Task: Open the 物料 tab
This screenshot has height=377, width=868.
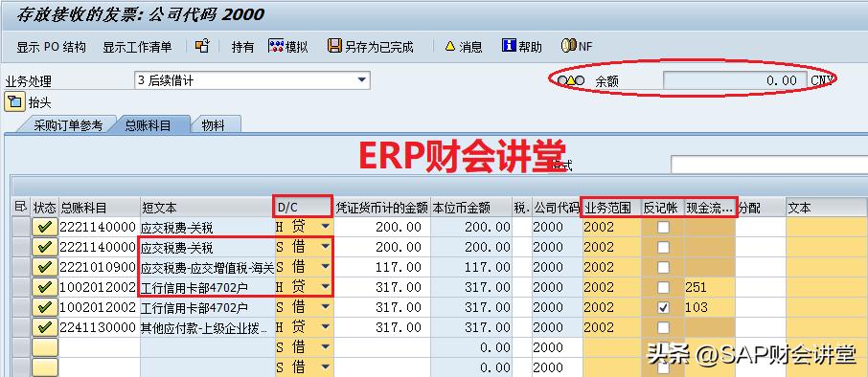Action: 213,125
